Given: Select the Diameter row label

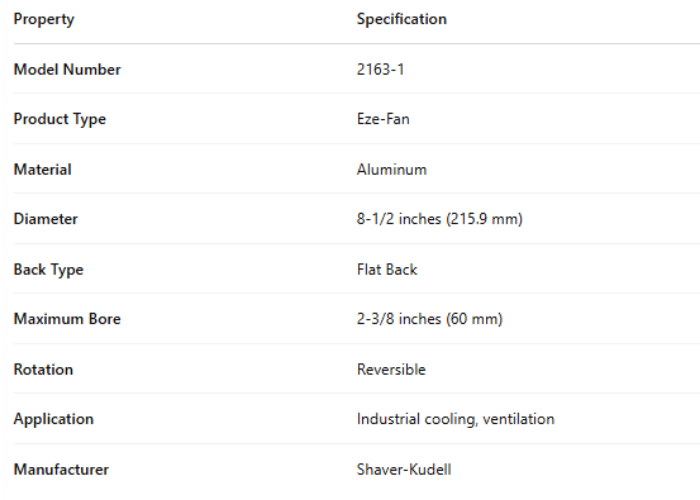Looking at the screenshot, I should [x=45, y=219].
